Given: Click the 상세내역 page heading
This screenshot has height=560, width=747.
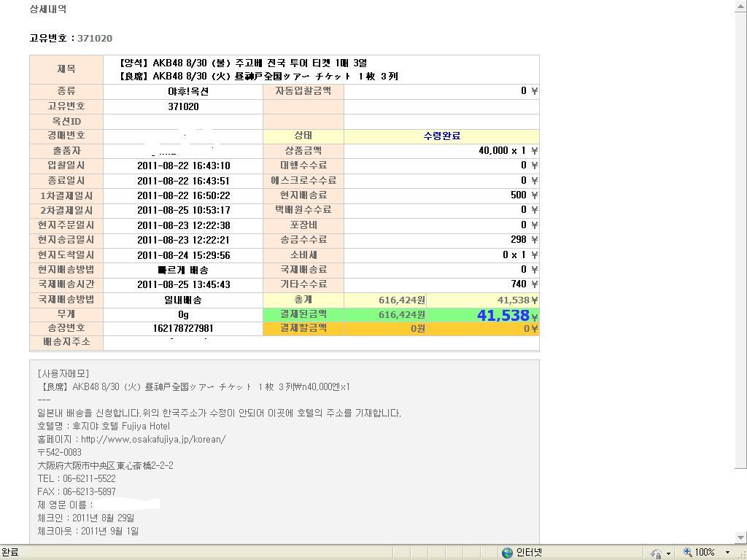Looking at the screenshot, I should (47, 9).
